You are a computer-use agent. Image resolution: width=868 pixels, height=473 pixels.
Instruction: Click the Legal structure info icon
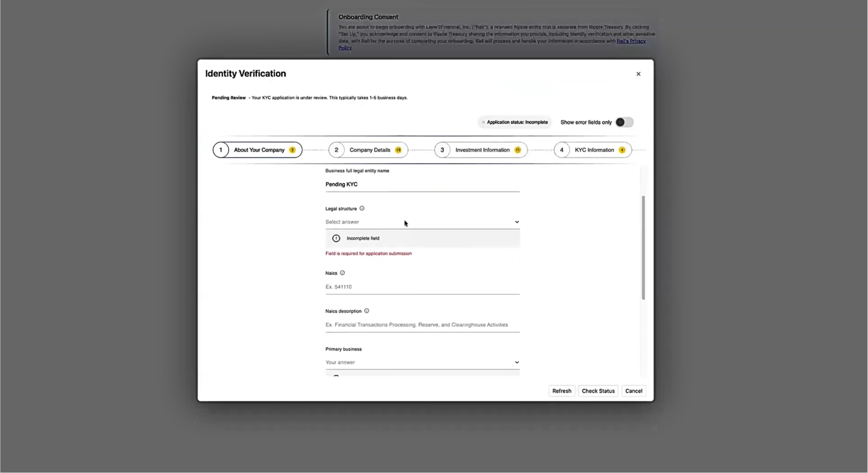click(362, 209)
